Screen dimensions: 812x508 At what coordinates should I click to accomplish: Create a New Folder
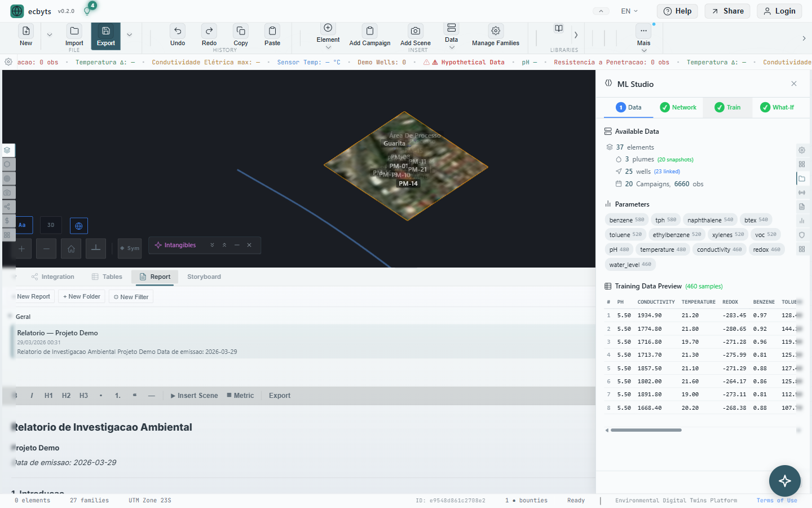[82, 296]
